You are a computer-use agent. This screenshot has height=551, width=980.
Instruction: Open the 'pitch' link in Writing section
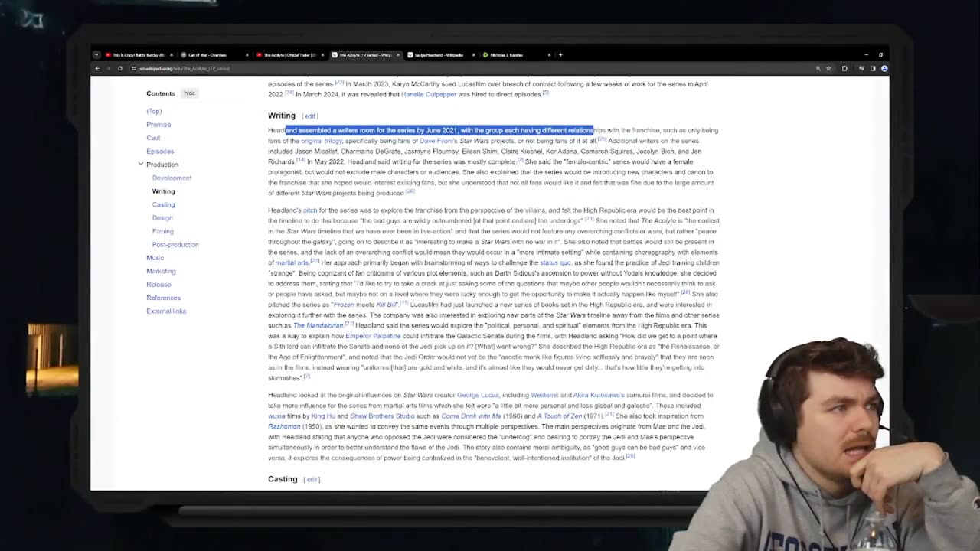pyautogui.click(x=310, y=210)
